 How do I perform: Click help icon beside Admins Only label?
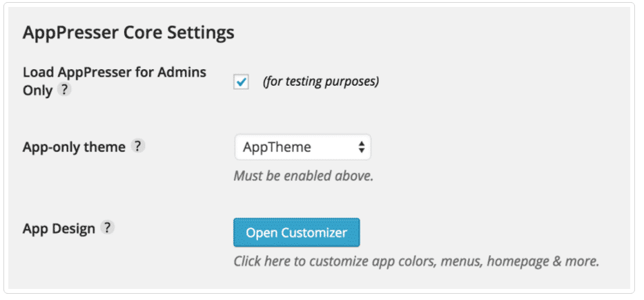pos(64,90)
